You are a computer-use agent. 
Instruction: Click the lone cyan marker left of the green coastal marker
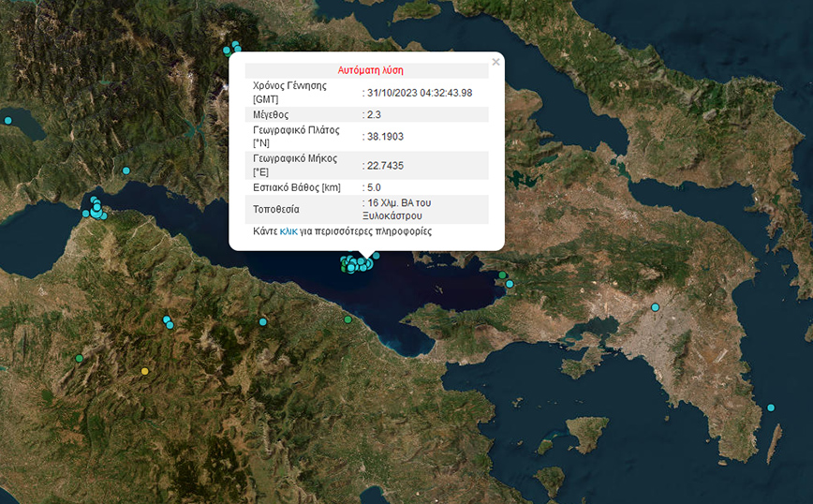pos(263,321)
